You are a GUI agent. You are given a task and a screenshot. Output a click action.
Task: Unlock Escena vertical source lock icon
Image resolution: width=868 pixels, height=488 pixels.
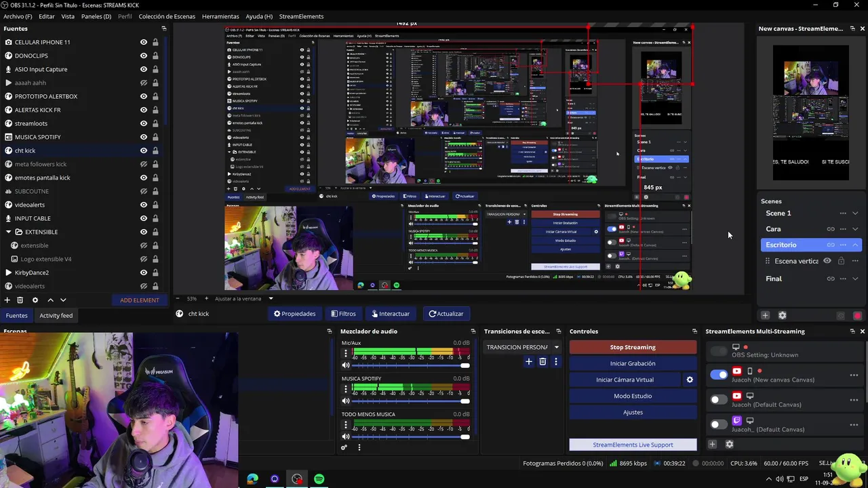841,261
